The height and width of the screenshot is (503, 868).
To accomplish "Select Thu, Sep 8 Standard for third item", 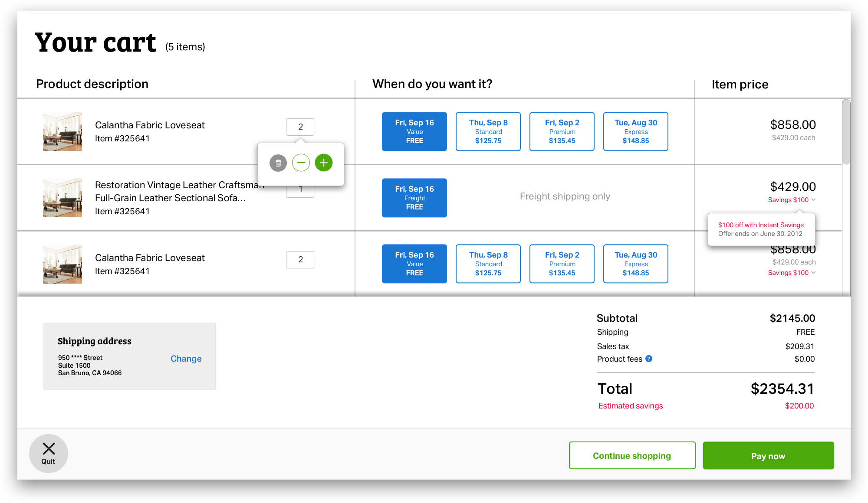I will tap(488, 264).
